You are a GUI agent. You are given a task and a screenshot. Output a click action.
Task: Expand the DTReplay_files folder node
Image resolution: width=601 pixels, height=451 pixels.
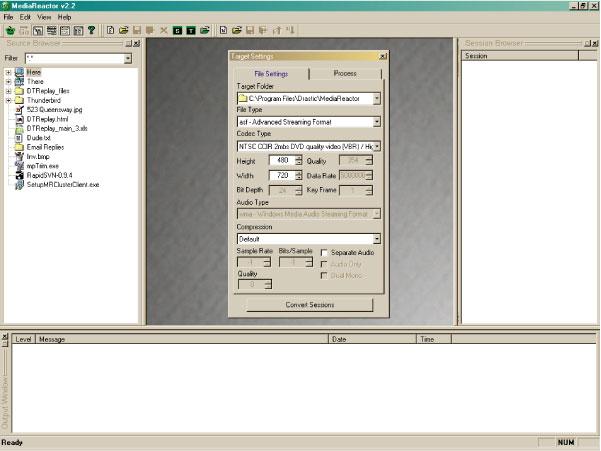point(8,91)
